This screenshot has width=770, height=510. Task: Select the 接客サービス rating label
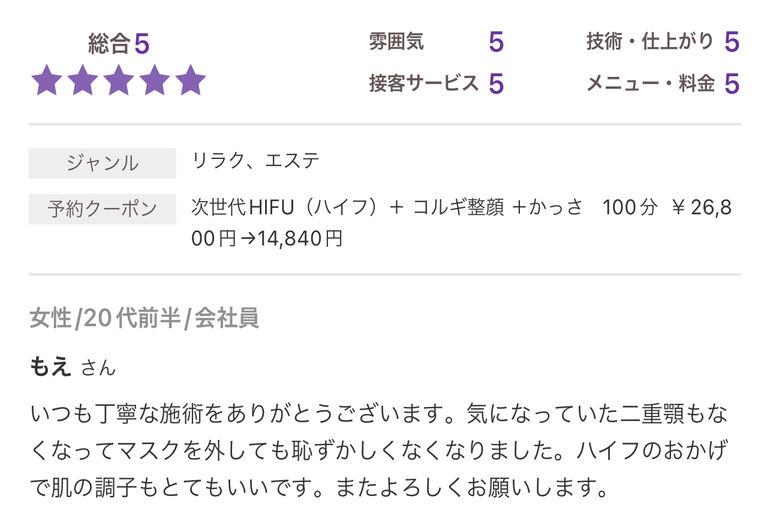click(x=424, y=83)
